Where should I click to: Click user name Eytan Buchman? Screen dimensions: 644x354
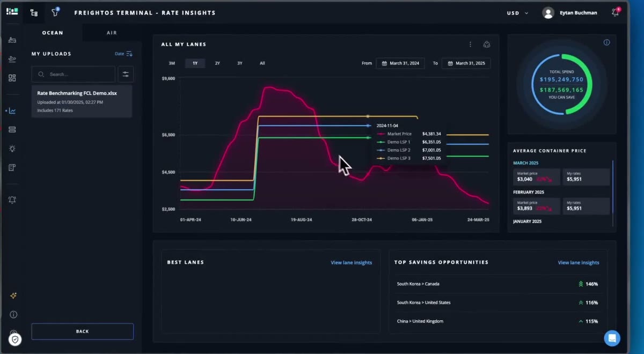coord(578,13)
